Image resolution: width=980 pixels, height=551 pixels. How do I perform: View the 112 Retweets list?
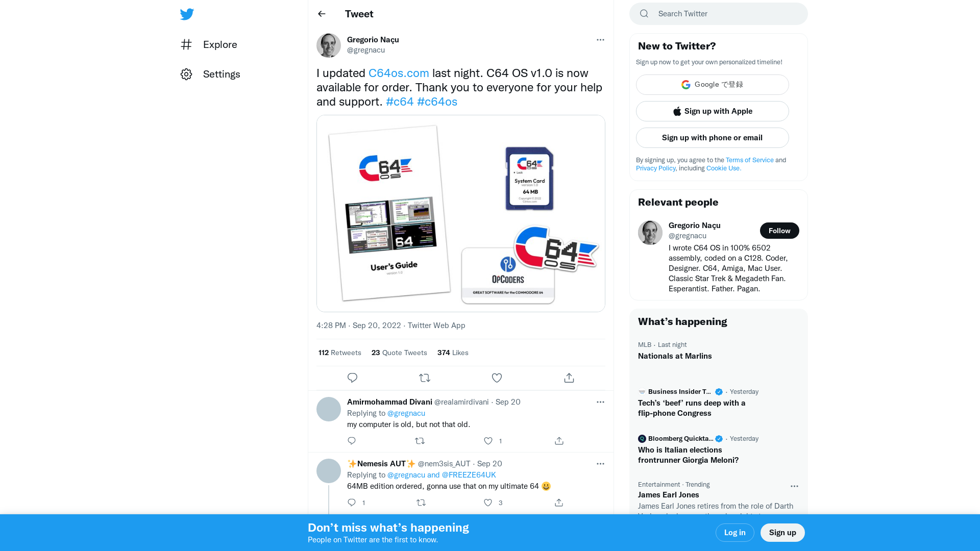click(340, 353)
